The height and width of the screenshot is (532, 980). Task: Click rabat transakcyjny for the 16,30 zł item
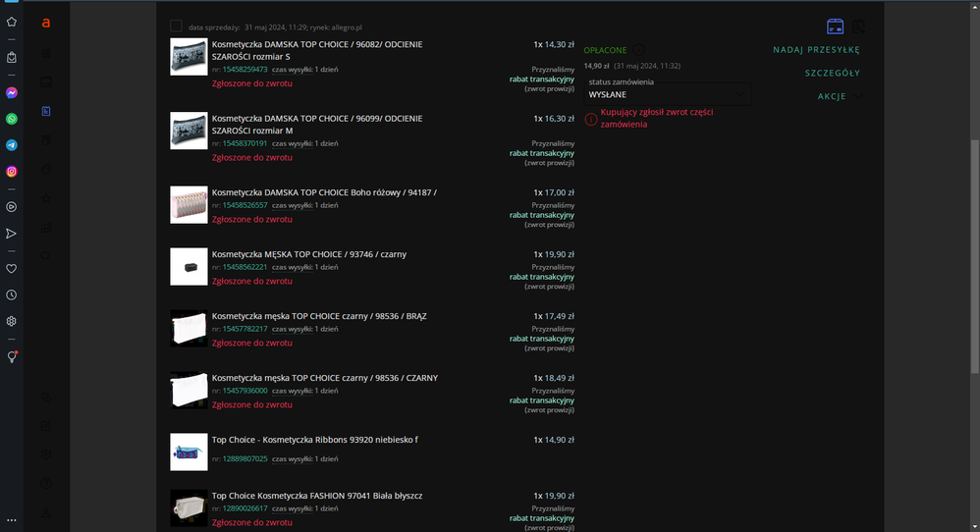pyautogui.click(x=541, y=153)
